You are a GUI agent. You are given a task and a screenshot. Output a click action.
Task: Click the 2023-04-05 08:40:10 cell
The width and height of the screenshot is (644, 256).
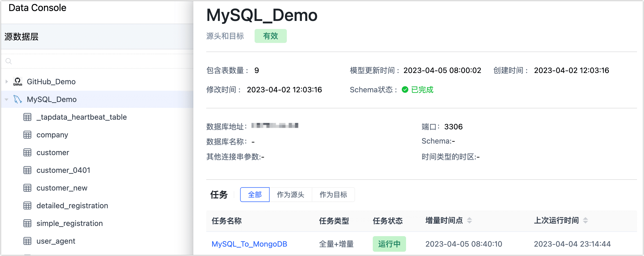coord(464,244)
